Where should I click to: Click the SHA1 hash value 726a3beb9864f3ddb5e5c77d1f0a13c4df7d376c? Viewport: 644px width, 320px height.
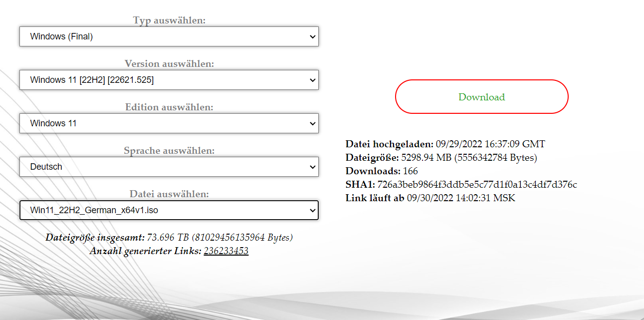tap(477, 185)
